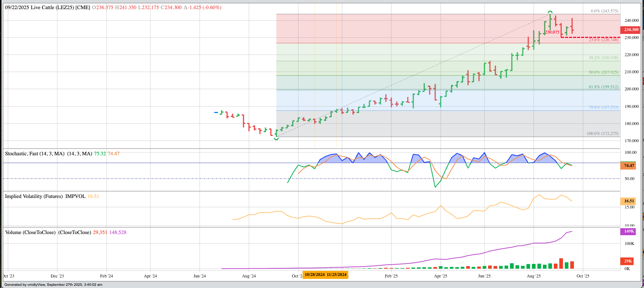Screen dimensions: 644x288
Task: Select the Live Cattle (LEZ25) chart title
Action: [47, 7]
